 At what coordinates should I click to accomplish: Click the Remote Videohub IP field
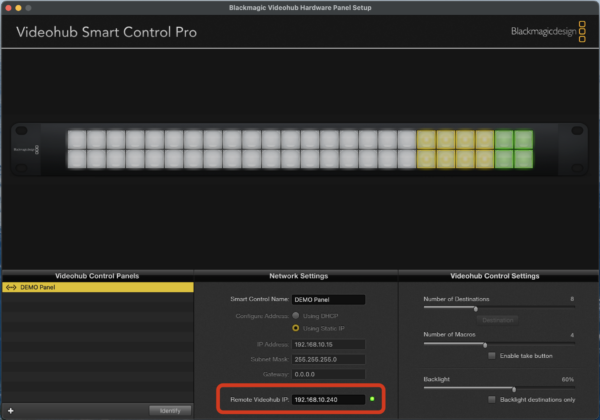coord(328,399)
